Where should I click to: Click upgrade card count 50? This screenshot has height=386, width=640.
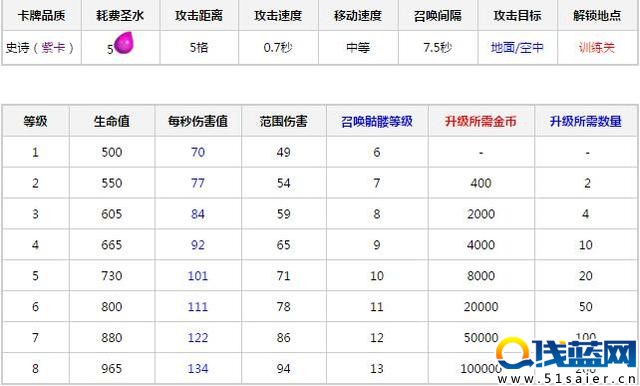point(586,306)
